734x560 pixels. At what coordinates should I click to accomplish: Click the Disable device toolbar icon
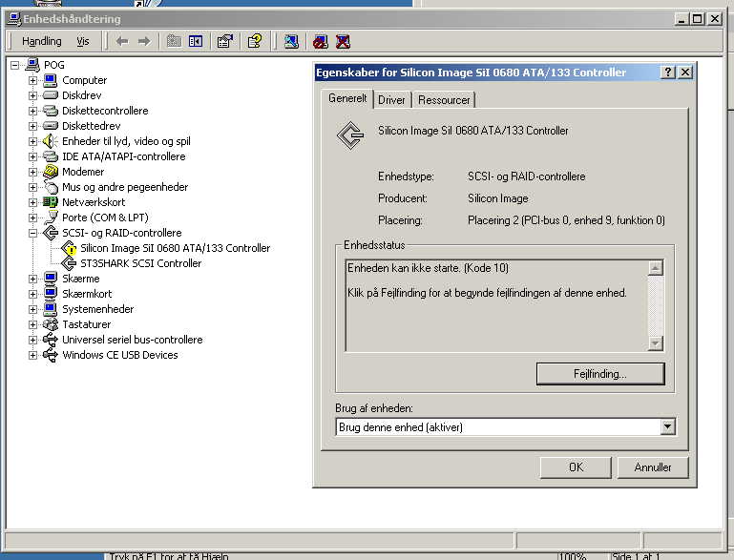point(321,41)
